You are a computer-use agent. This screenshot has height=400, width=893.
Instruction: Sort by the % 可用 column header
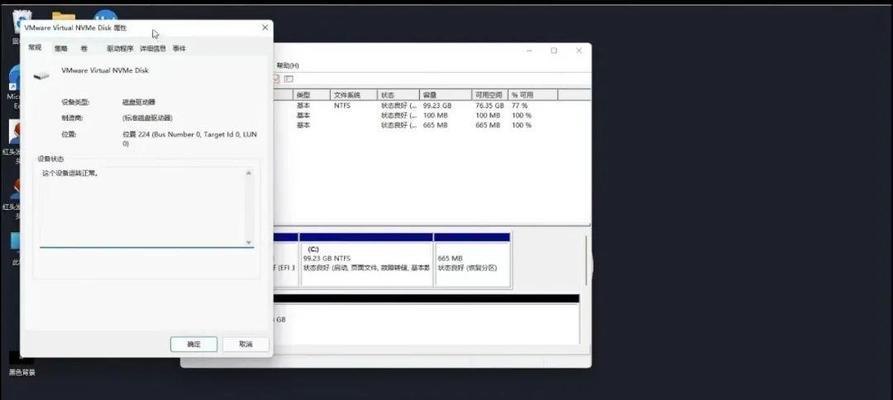533,95
